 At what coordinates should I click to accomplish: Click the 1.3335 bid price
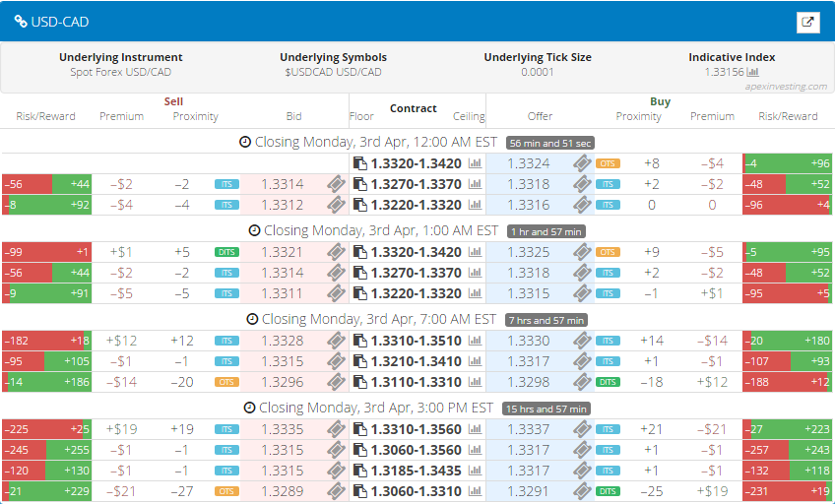coord(283,429)
